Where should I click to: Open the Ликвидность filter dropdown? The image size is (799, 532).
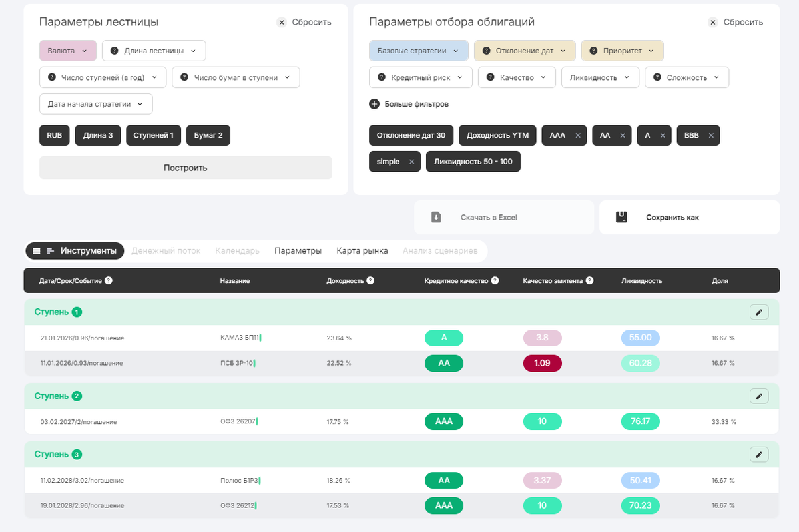(600, 77)
